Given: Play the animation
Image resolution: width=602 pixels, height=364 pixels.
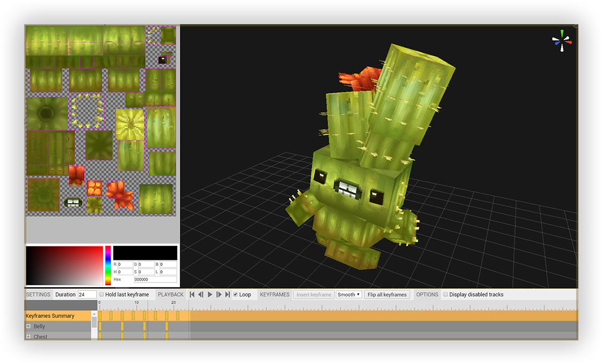Looking at the screenshot, I should [210, 295].
